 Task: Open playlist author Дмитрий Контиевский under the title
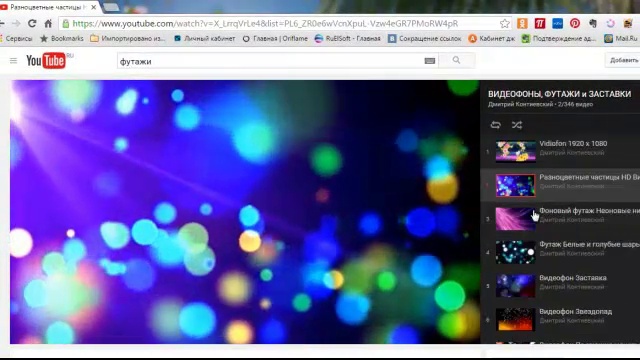(x=520, y=104)
